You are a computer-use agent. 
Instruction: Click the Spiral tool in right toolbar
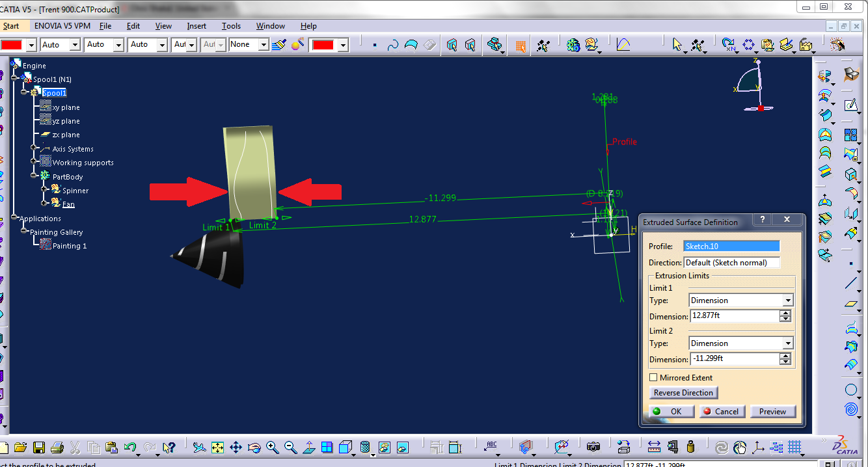[x=850, y=409]
